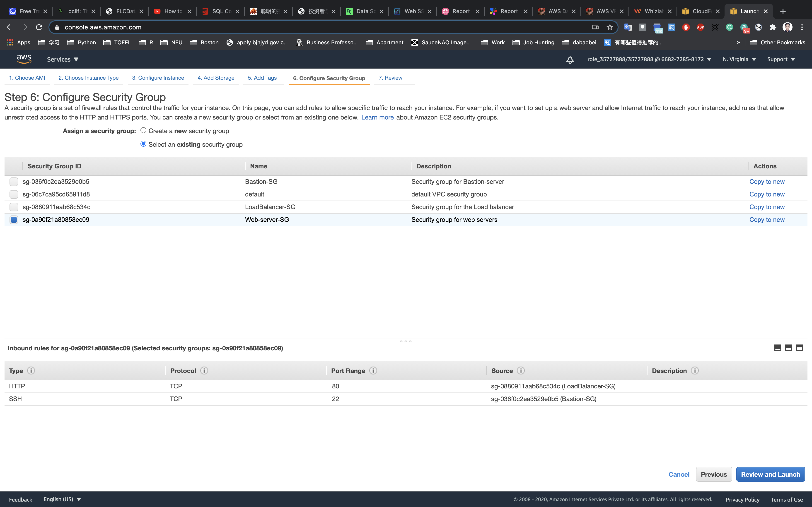Screen dimensions: 812x507
Task: Click info icon next to Port Range
Action: pyautogui.click(x=373, y=371)
